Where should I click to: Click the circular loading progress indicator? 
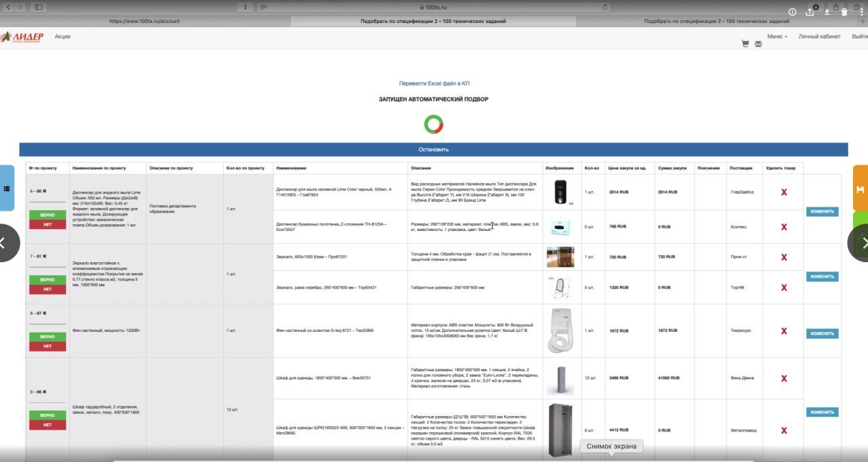click(434, 124)
